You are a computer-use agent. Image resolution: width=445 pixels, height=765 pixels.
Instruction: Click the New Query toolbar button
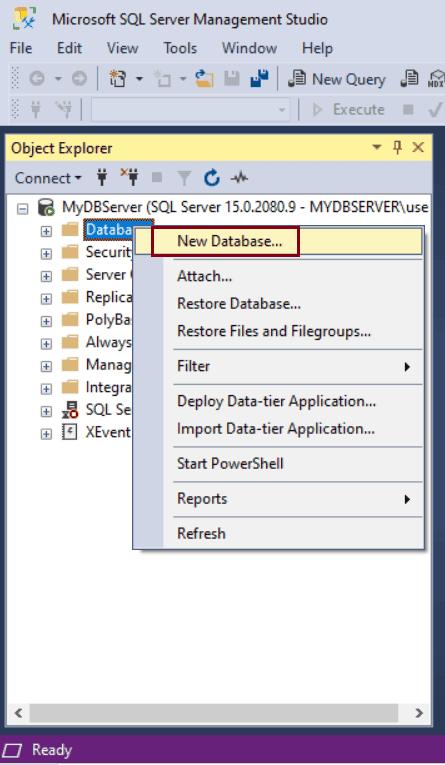pos(337,79)
